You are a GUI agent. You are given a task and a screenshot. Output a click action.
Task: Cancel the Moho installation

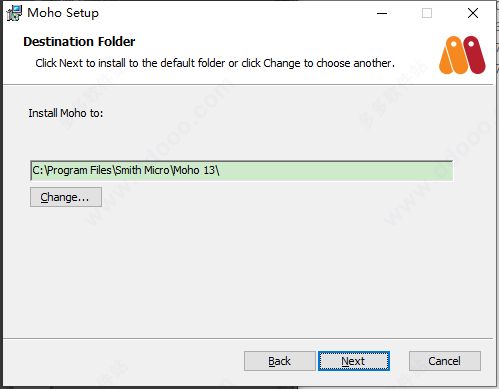coord(445,361)
